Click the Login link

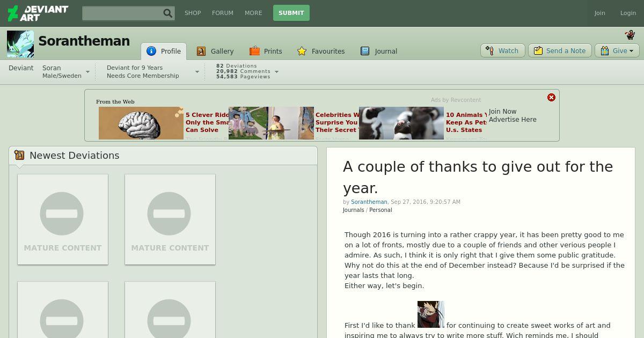628,13
